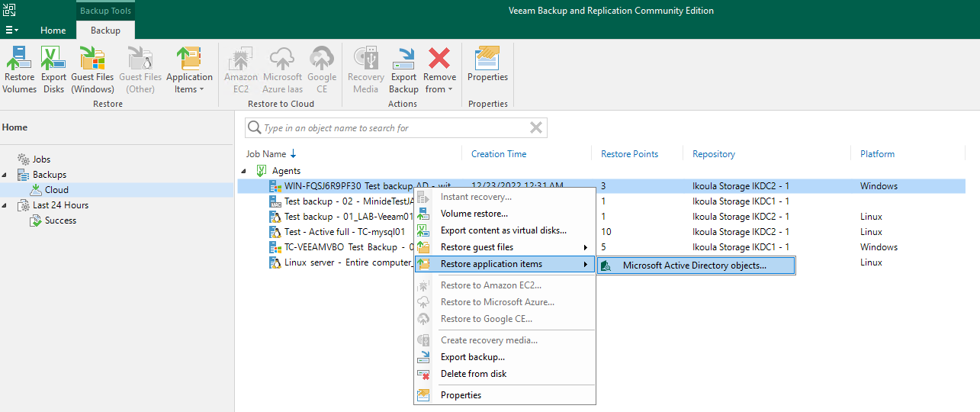980x412 pixels.
Task: Open the Restore guest files submenu
Action: pyautogui.click(x=504, y=247)
